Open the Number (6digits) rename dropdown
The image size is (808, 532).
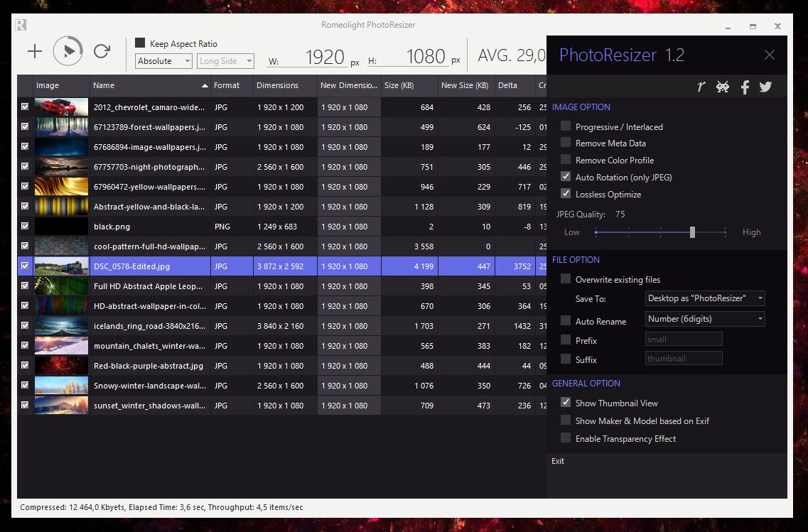point(705,319)
